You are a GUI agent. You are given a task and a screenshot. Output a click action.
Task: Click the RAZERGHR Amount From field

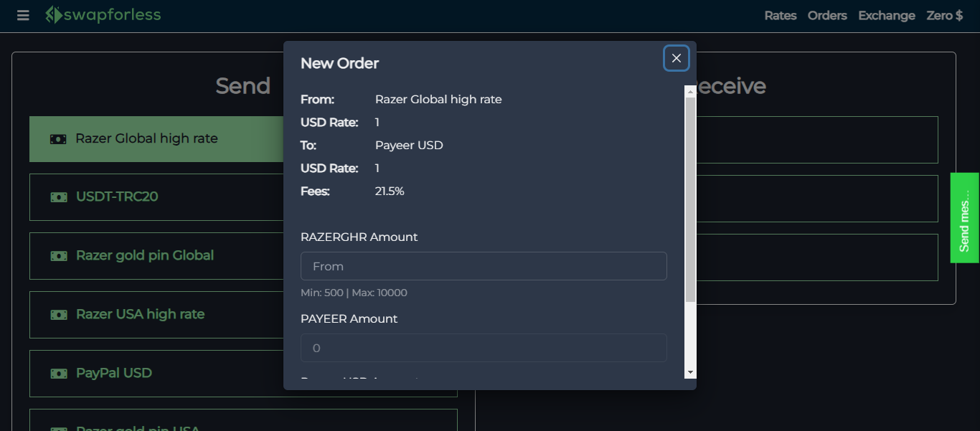tap(484, 266)
